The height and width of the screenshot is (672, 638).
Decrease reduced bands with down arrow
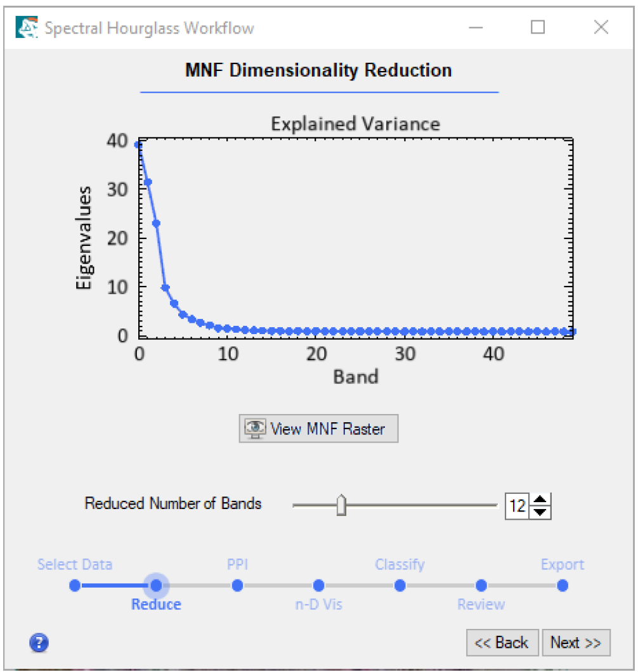coord(540,511)
